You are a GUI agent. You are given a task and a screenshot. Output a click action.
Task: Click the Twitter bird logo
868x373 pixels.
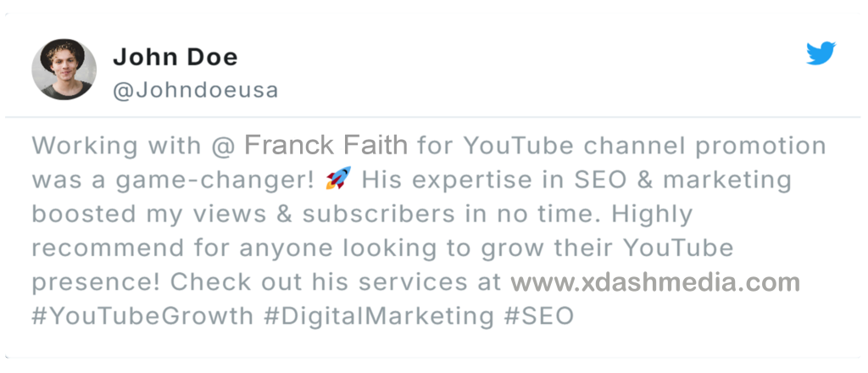821,54
